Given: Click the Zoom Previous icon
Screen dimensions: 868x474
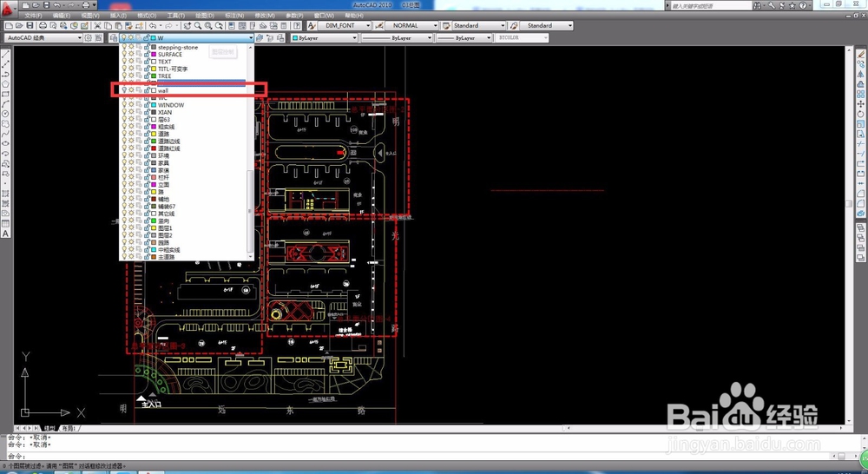Looking at the screenshot, I should pos(220,25).
